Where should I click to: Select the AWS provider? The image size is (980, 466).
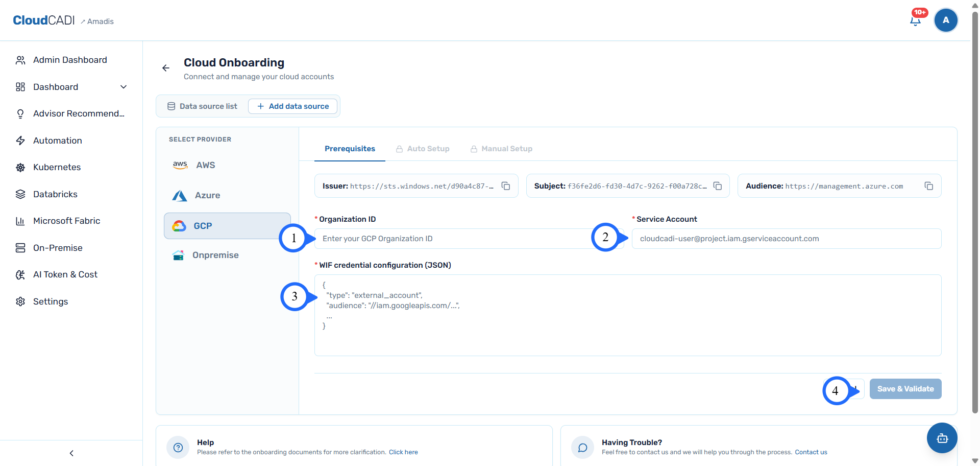[227, 165]
